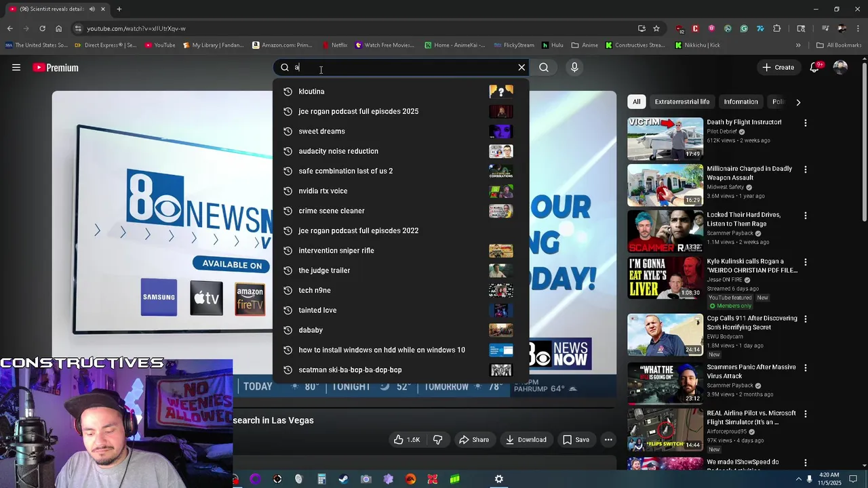
Task: Open Chrome three-dot menu
Action: (x=858, y=28)
